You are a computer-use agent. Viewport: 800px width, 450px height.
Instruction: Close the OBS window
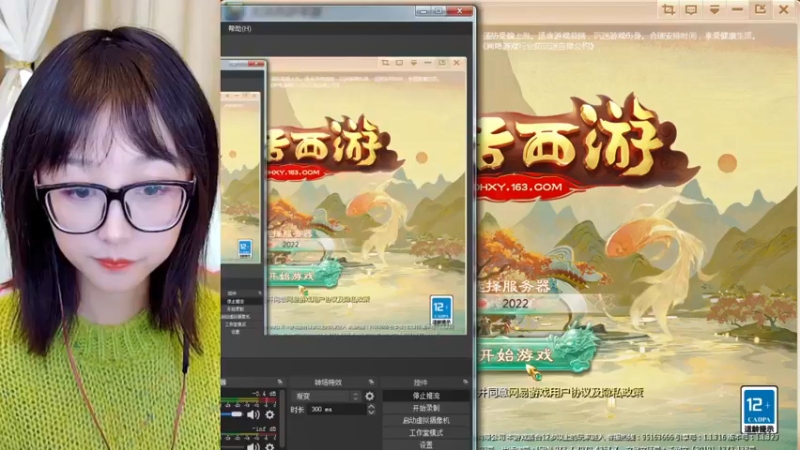coord(459,11)
